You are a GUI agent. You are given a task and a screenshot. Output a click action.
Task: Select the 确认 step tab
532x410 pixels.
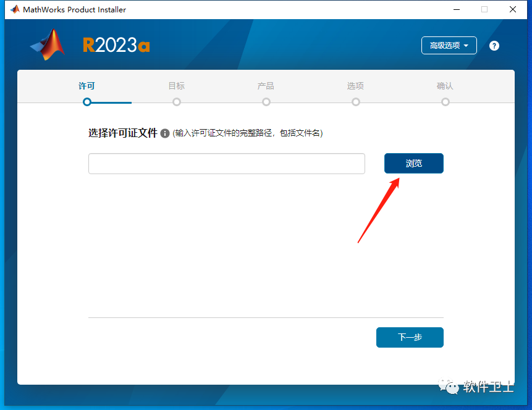(x=445, y=86)
